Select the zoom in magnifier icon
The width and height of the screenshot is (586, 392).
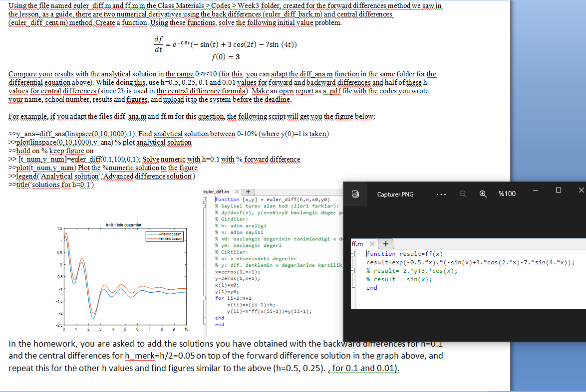[483, 195]
